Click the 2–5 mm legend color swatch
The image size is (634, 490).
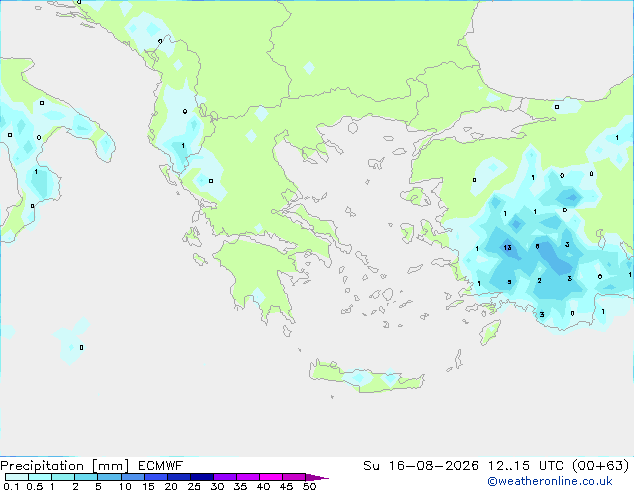(86, 477)
